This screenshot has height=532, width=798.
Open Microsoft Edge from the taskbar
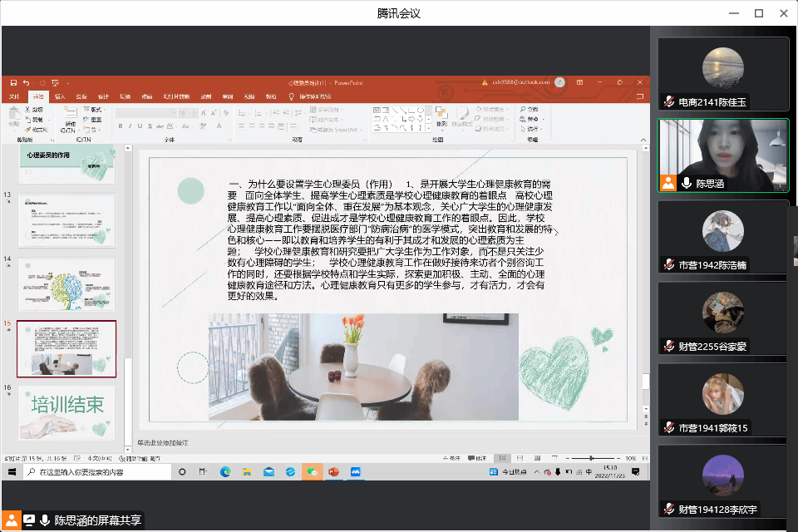[x=225, y=471]
